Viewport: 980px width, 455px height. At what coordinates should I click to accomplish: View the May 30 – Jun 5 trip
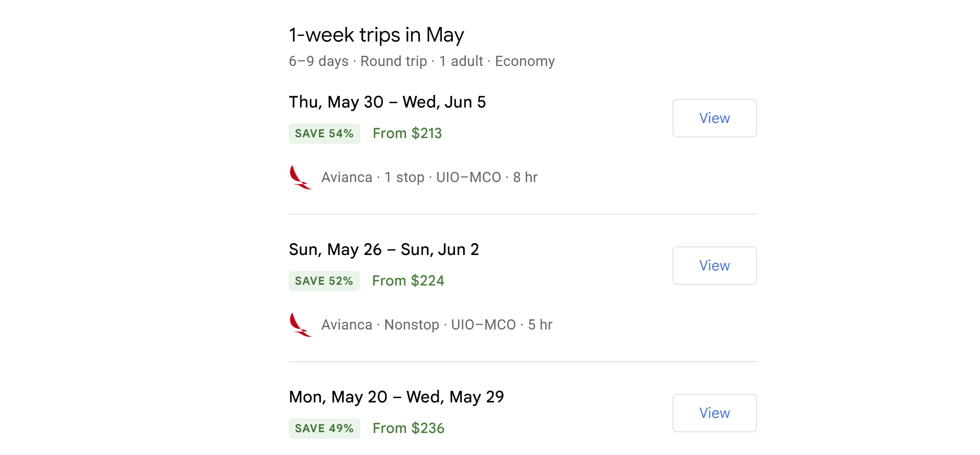pos(714,118)
